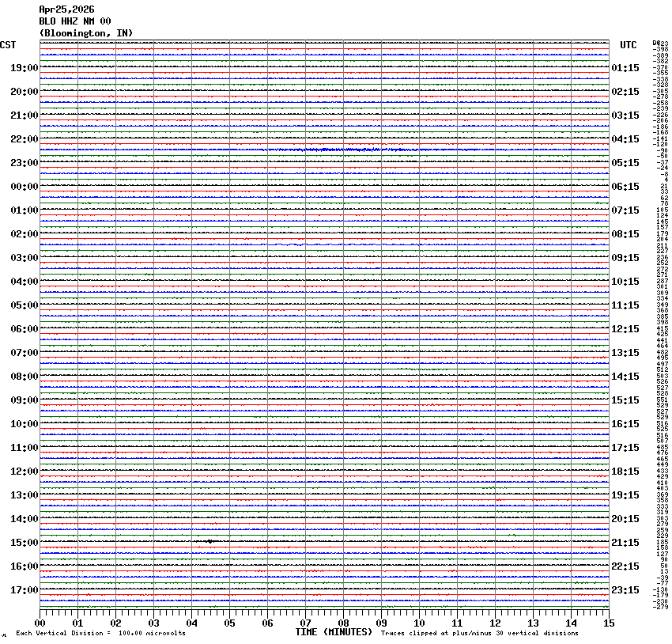The image size is (672, 644).
Task: Click minute 15 on the time axis
Action: pyautogui.click(x=608, y=623)
